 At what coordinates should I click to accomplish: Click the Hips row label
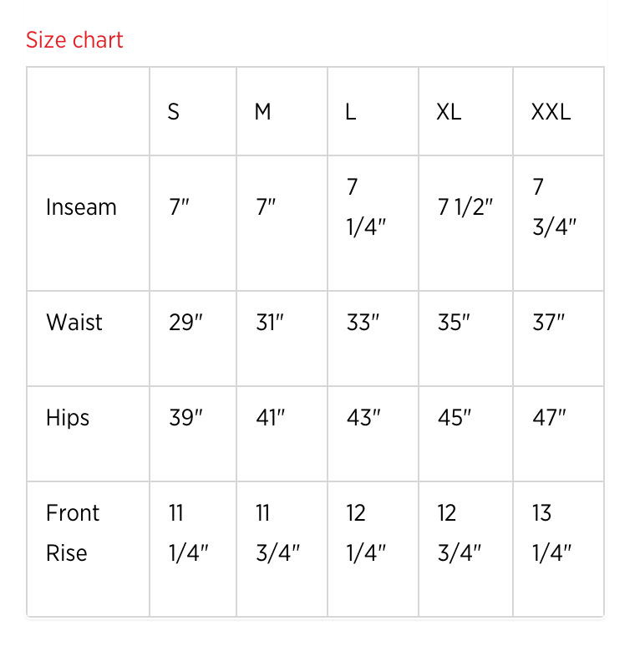(x=68, y=418)
